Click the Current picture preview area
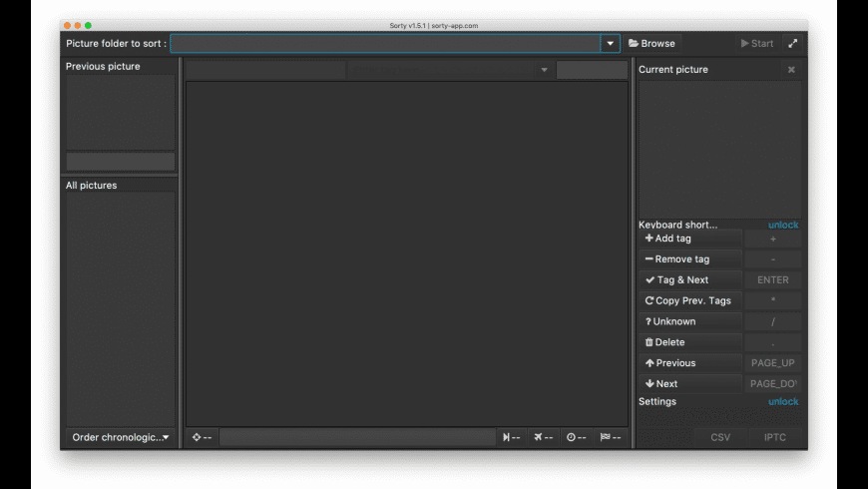The width and height of the screenshot is (868, 489). tap(719, 150)
